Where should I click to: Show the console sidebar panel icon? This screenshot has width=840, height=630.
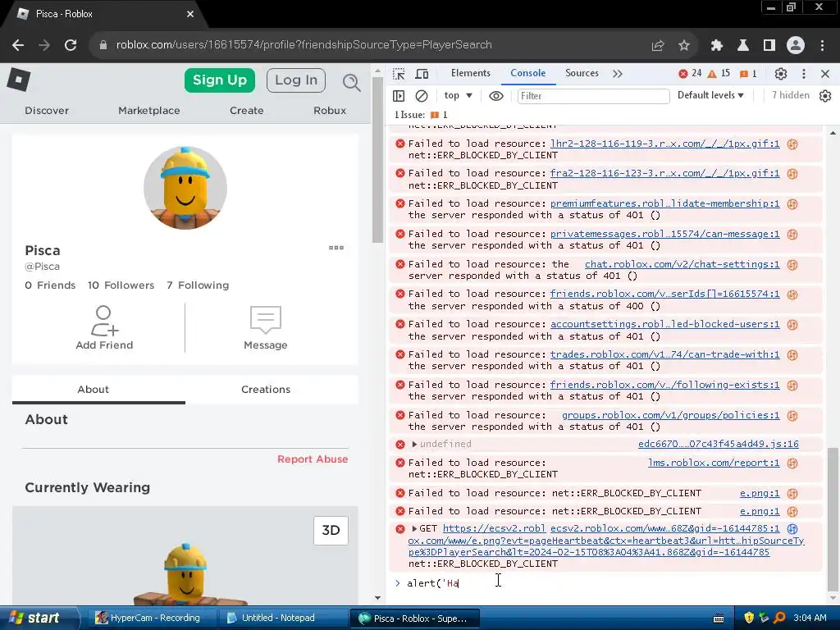tap(399, 96)
